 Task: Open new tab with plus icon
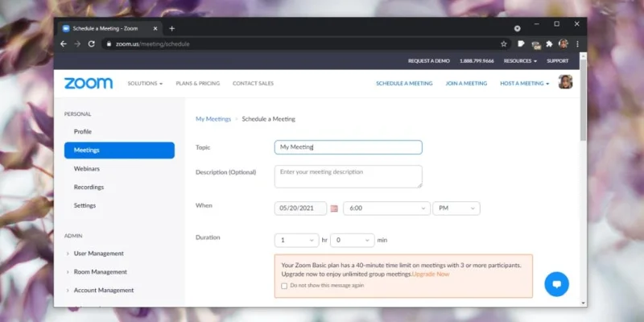(x=171, y=28)
